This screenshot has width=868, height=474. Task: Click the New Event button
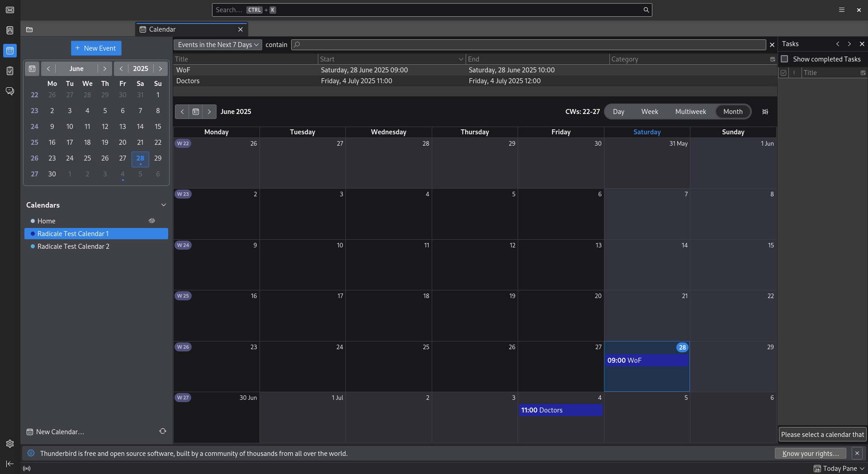coord(96,48)
